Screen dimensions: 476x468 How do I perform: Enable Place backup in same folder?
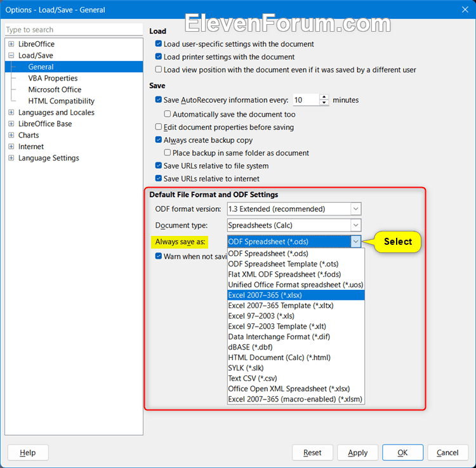[x=168, y=153]
